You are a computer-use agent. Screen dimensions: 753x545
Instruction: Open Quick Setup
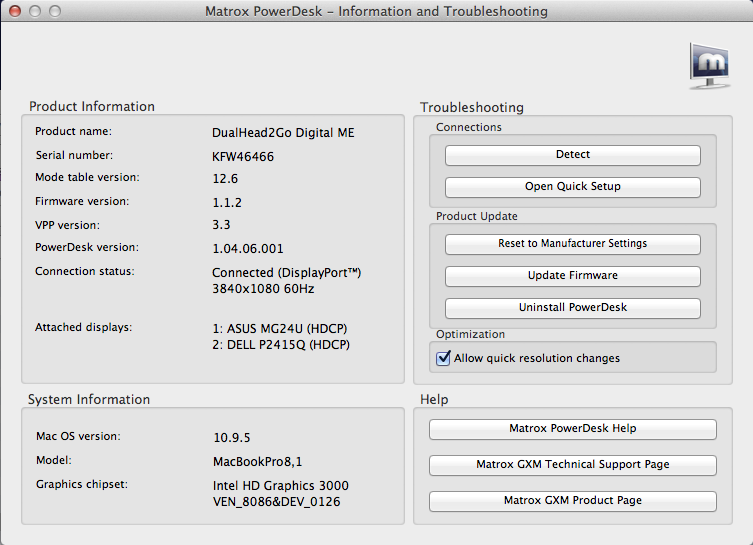pyautogui.click(x=572, y=187)
